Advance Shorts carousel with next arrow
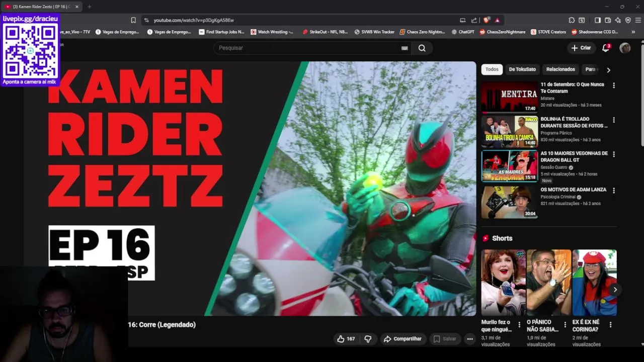Screen dimensions: 644x362 (615, 290)
